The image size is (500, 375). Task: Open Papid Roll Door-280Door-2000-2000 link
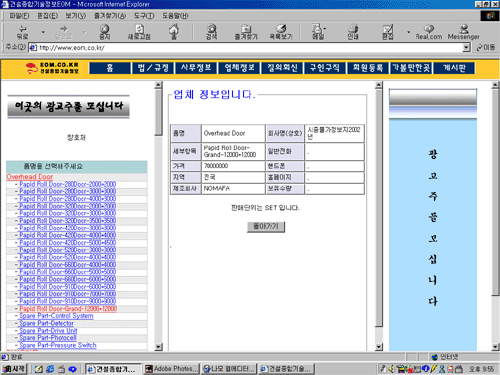tap(67, 184)
